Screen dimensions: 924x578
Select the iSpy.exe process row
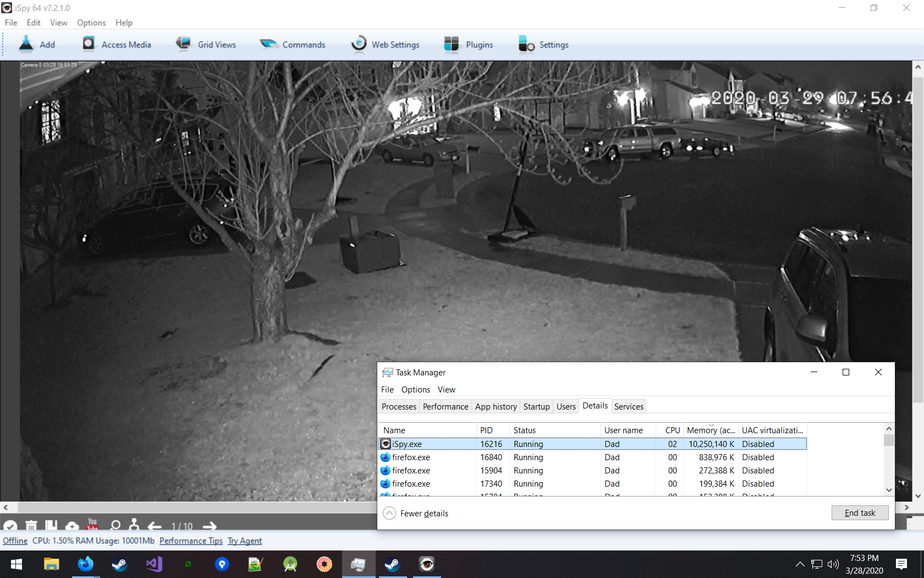coord(550,444)
